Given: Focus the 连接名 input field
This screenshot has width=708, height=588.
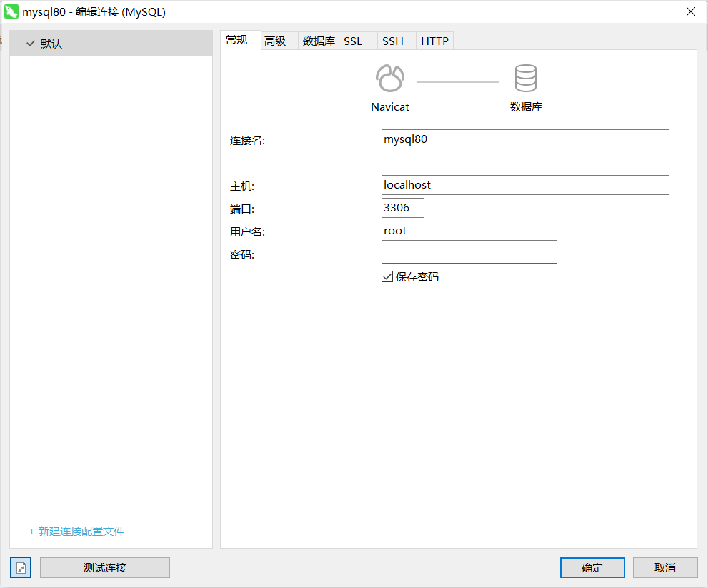Looking at the screenshot, I should (525, 139).
